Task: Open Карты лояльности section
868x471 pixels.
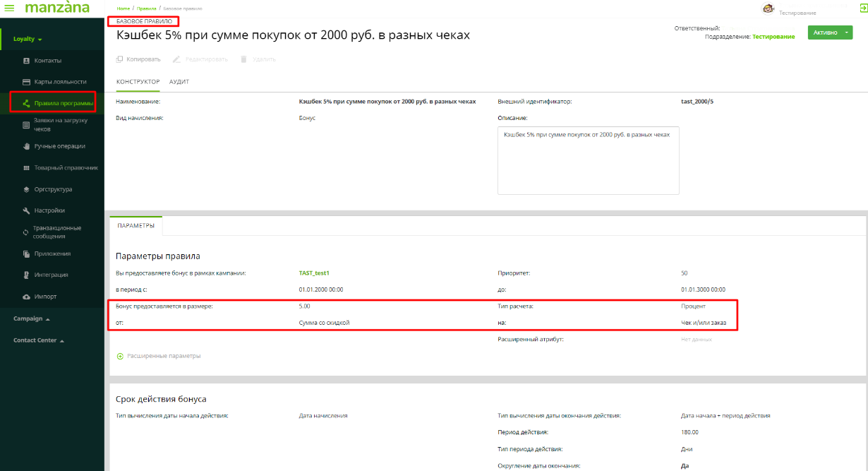Action: (x=60, y=82)
